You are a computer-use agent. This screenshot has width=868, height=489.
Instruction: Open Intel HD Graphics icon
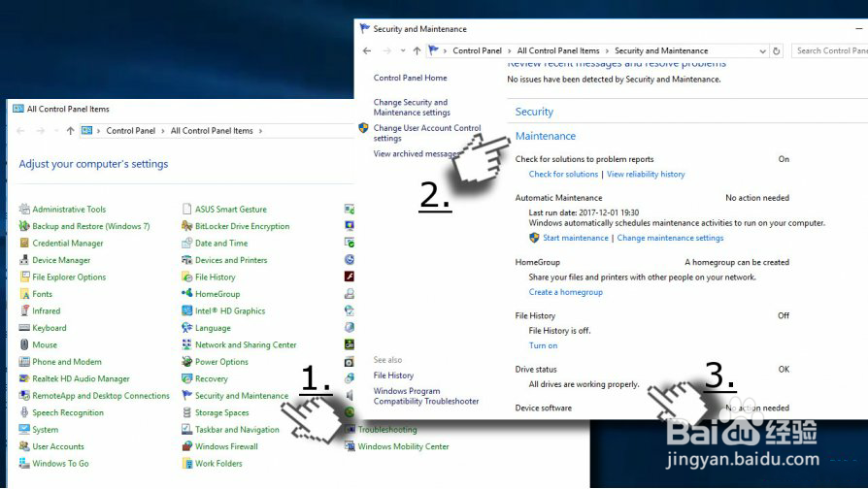pos(187,310)
